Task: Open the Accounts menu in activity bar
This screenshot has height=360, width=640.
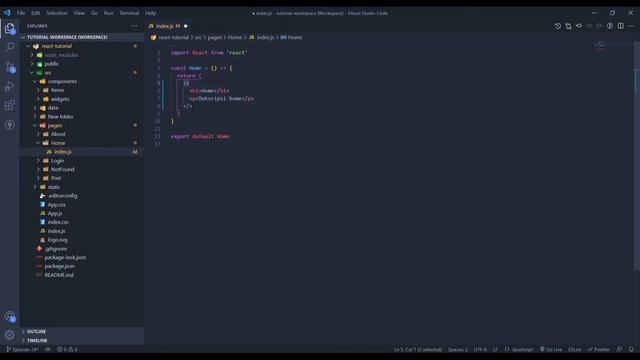Action: 10,316
